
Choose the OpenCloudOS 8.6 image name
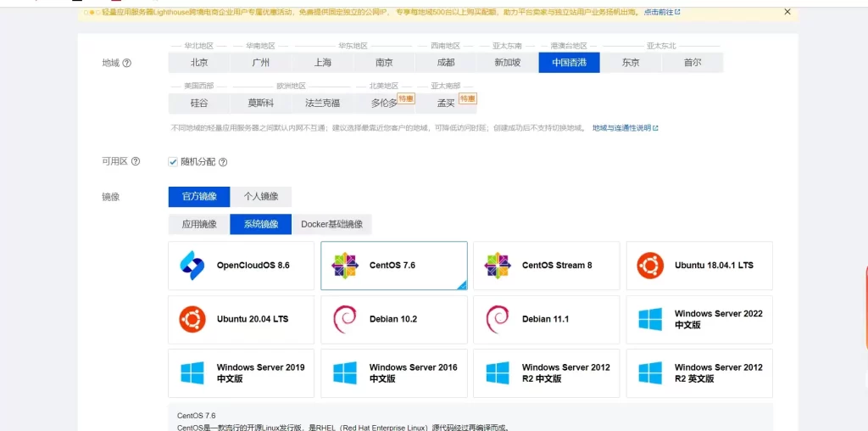pos(253,266)
